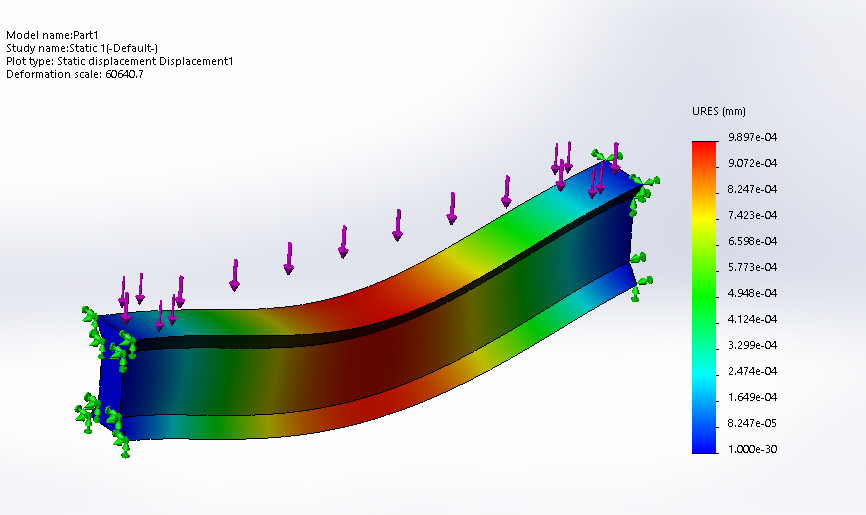
Task: Select the legend value 3.299e-04
Action: (752, 345)
